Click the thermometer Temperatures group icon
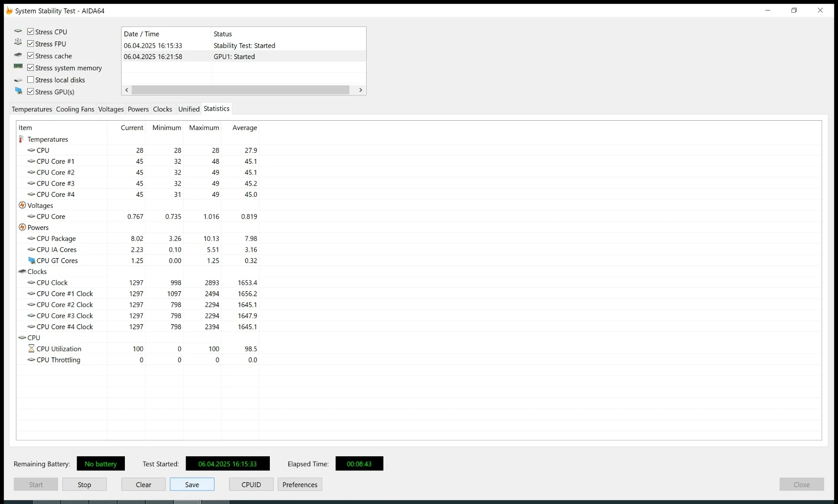The height and width of the screenshot is (504, 838). [x=21, y=139]
